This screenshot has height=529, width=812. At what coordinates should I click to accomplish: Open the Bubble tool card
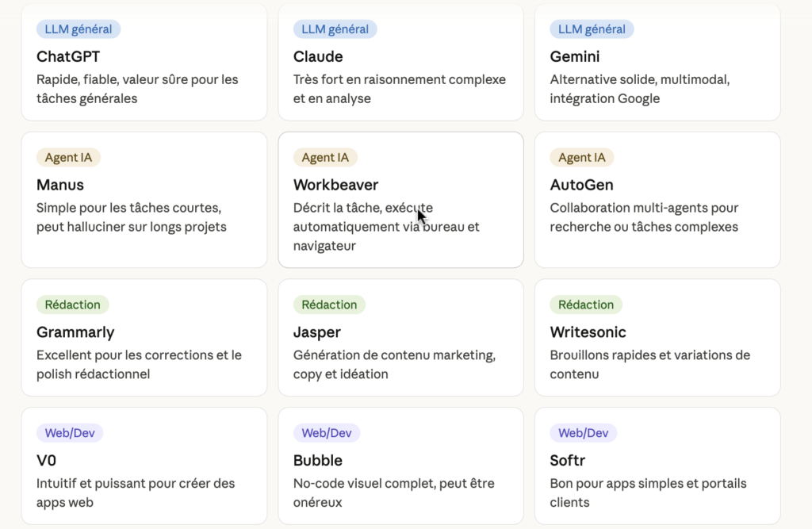(x=400, y=466)
